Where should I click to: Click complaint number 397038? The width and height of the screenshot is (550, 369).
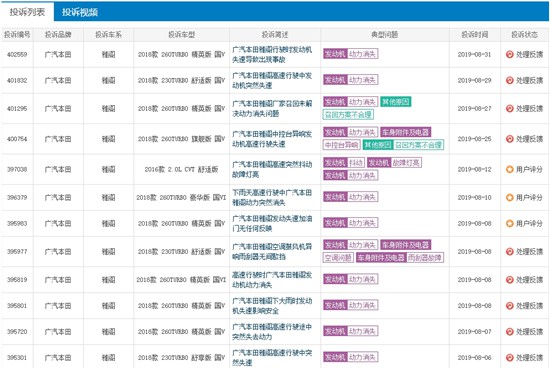[x=17, y=169]
